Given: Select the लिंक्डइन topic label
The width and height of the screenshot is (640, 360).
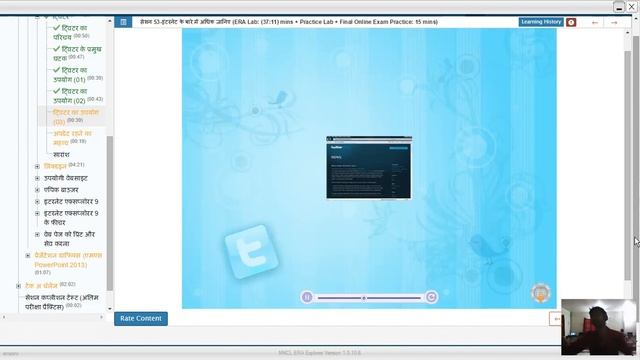Looking at the screenshot, I should 55,166.
